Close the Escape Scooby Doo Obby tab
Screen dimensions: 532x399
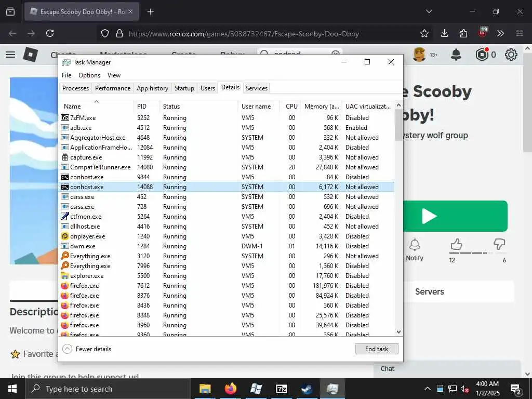[x=130, y=11]
